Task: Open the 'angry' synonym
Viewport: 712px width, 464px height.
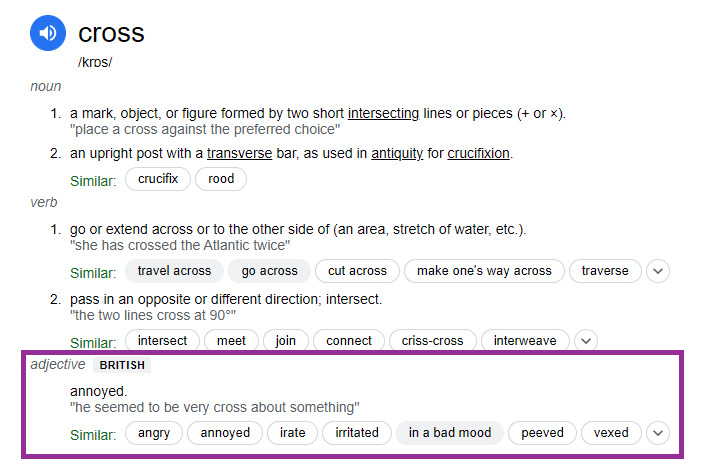Action: click(x=154, y=433)
